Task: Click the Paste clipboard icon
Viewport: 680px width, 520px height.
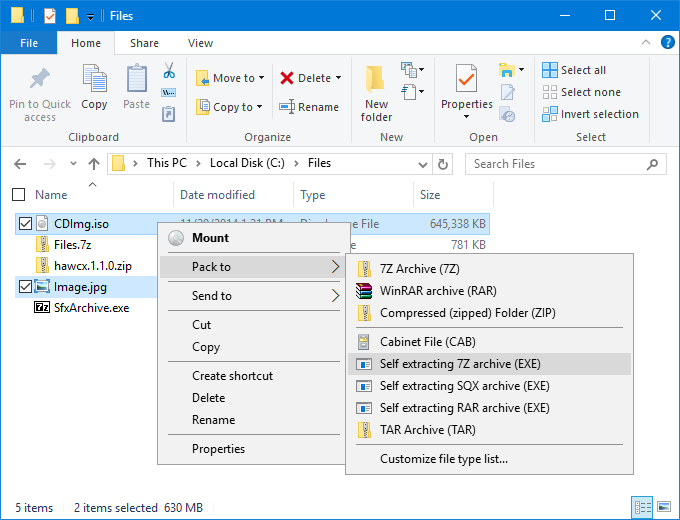Action: point(137,79)
